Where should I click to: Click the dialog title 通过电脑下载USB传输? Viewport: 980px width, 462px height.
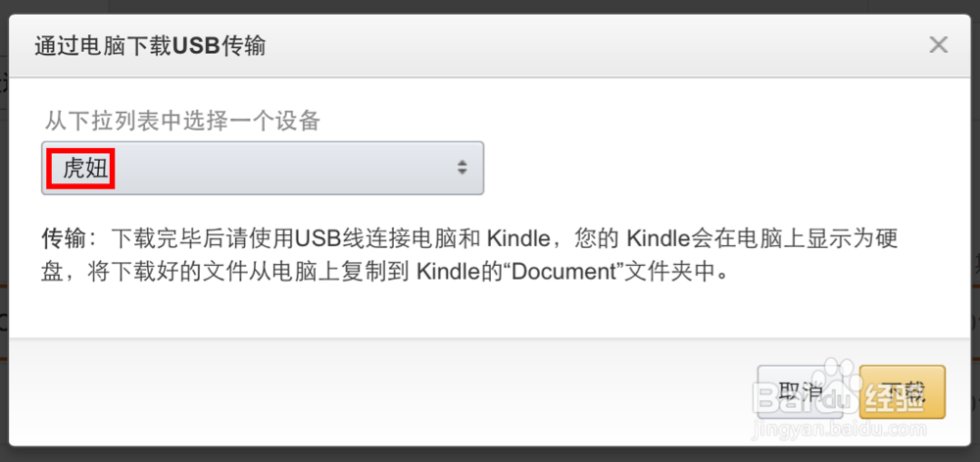click(x=150, y=46)
